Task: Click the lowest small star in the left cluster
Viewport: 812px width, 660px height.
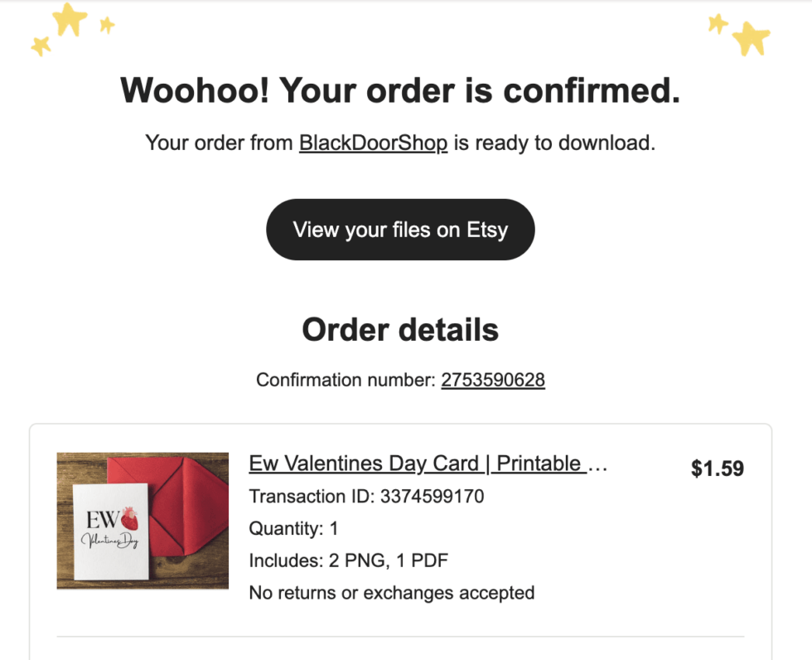Action: click(40, 46)
